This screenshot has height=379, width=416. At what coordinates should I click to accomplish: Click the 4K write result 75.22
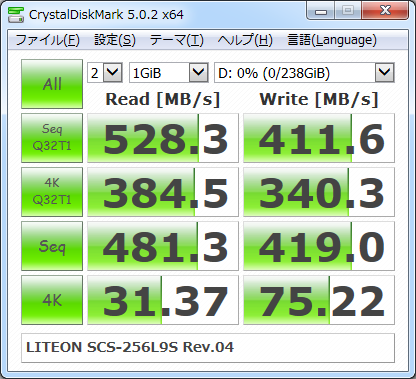319,300
